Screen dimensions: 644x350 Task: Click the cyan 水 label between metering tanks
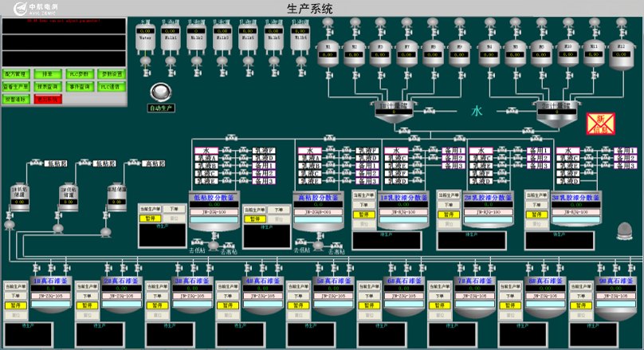477,111
